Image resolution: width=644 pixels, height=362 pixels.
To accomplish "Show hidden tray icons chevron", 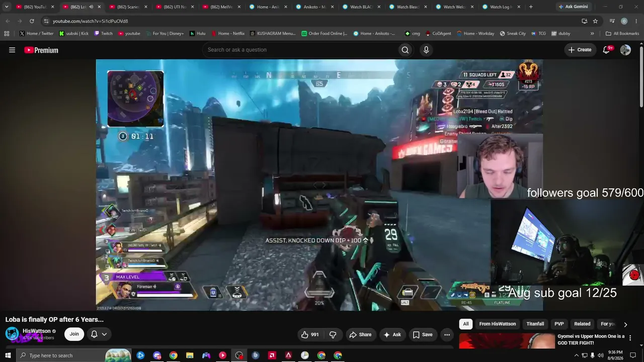I will point(576,355).
